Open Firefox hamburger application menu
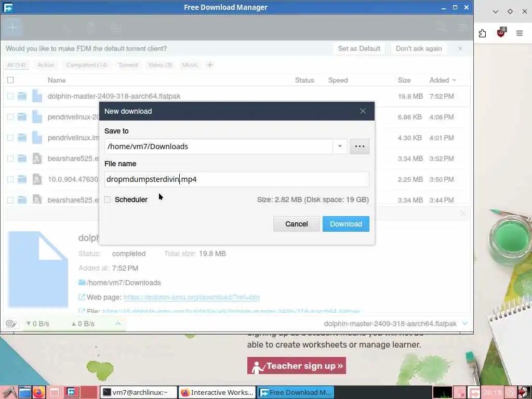 [x=520, y=33]
